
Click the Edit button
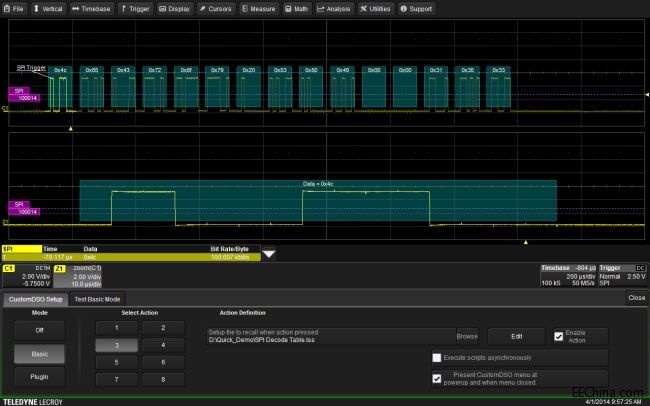pos(517,336)
